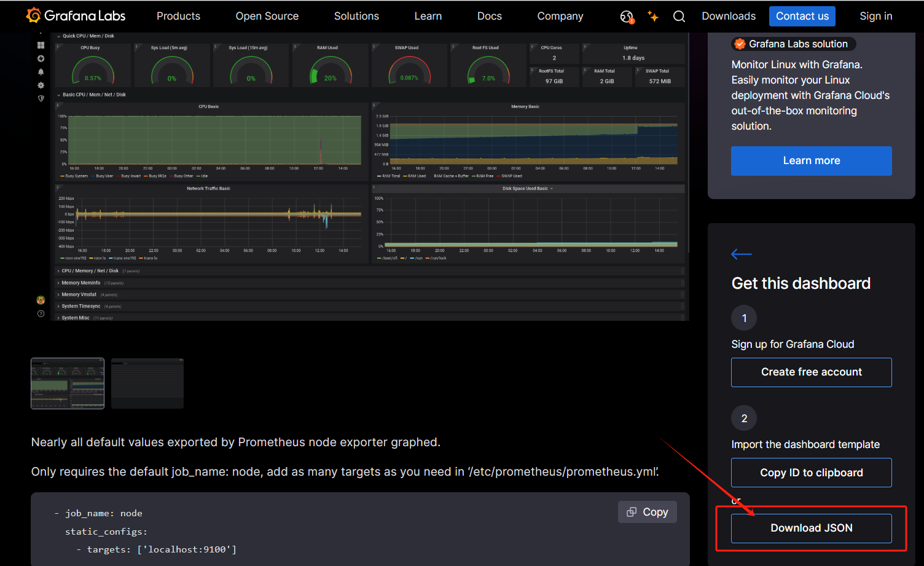Click the Alerting bell icon in preview sidebar
Image resolution: width=924 pixels, height=566 pixels.
[x=41, y=72]
